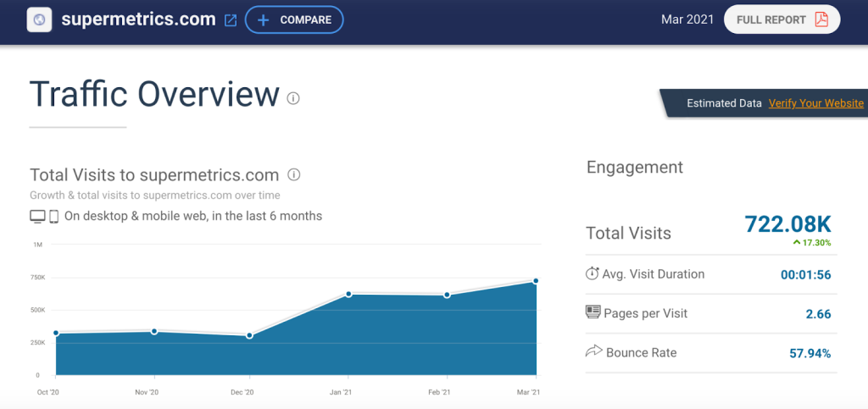Click the plus icon in Compare button
The height and width of the screenshot is (409, 868).
tap(264, 19)
